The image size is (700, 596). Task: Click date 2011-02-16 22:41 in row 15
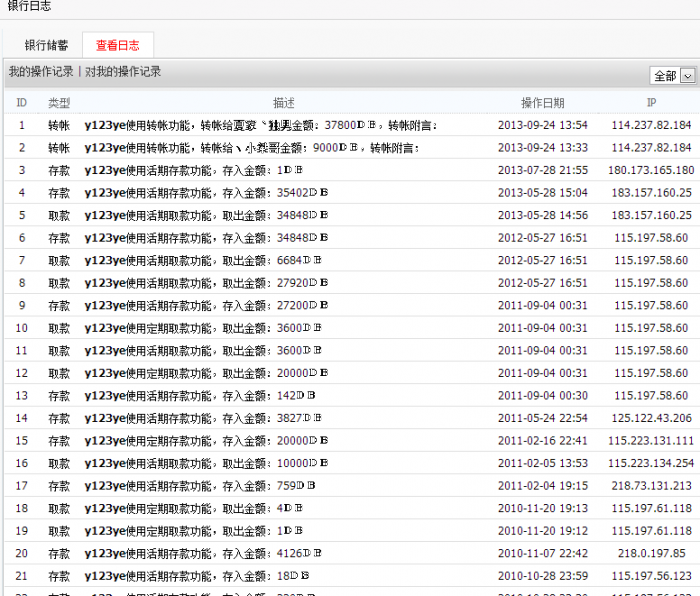coord(542,441)
